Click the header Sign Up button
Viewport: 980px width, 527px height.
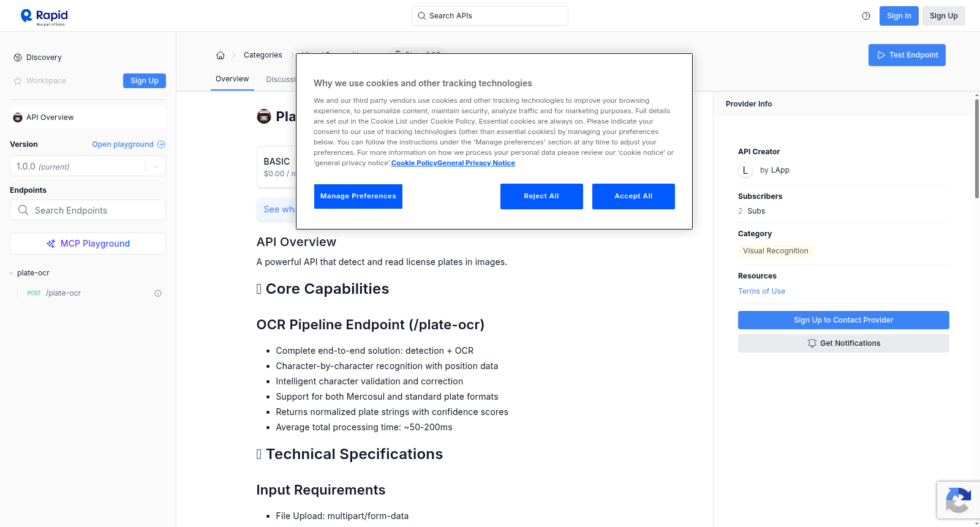(943, 16)
